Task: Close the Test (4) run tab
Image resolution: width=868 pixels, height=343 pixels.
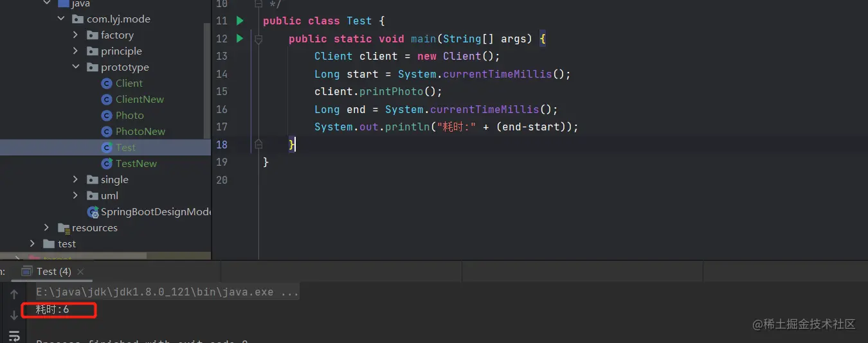Action: point(81,272)
